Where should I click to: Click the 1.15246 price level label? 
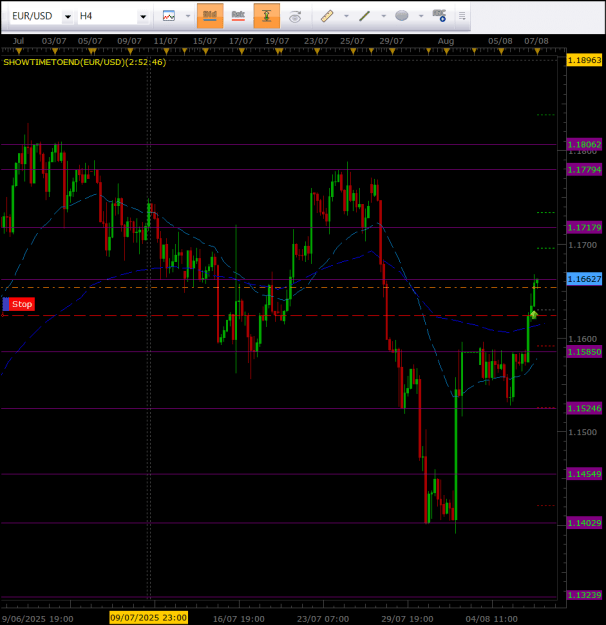tap(584, 408)
